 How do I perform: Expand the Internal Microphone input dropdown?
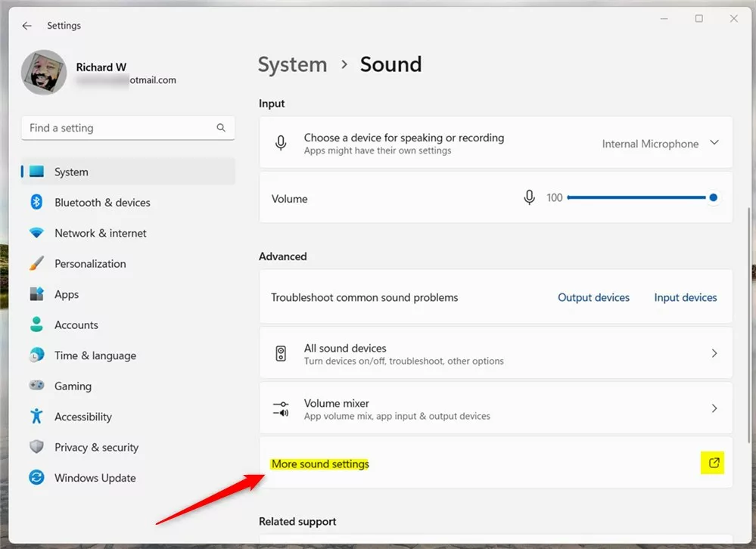714,143
